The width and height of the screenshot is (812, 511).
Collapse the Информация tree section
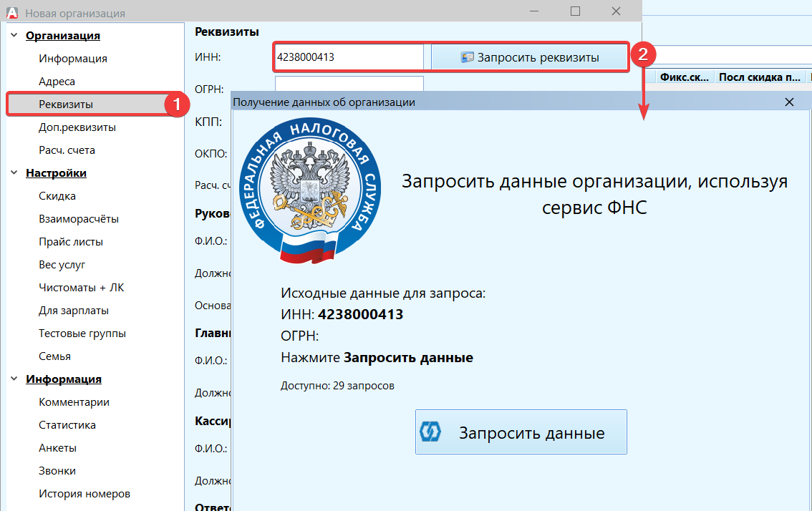[14, 379]
